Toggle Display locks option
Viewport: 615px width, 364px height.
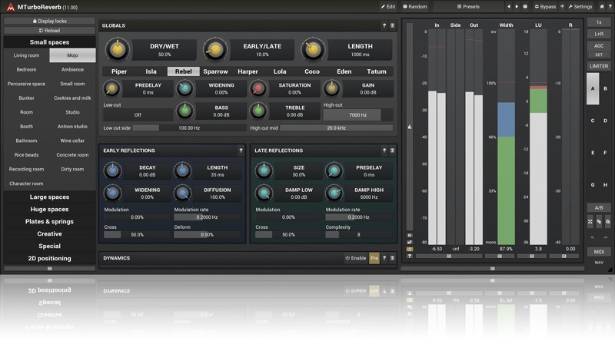[49, 22]
